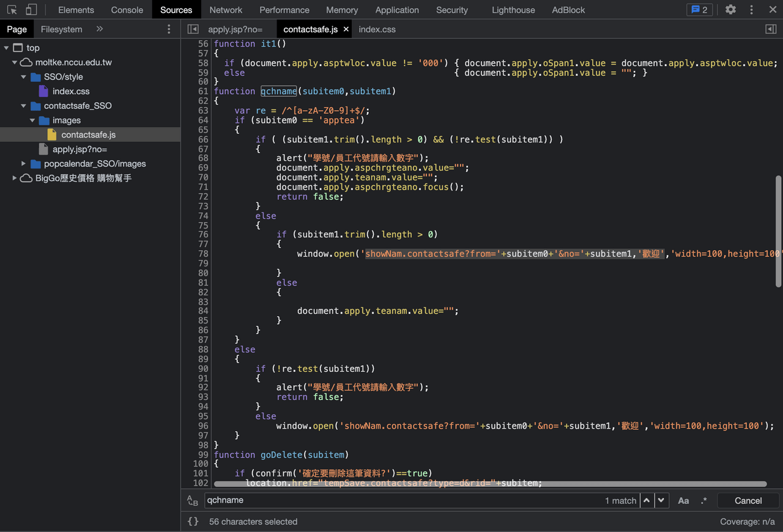Screen dimensions: 783x532
Task: Toggle regular expression search option
Action: click(x=703, y=500)
